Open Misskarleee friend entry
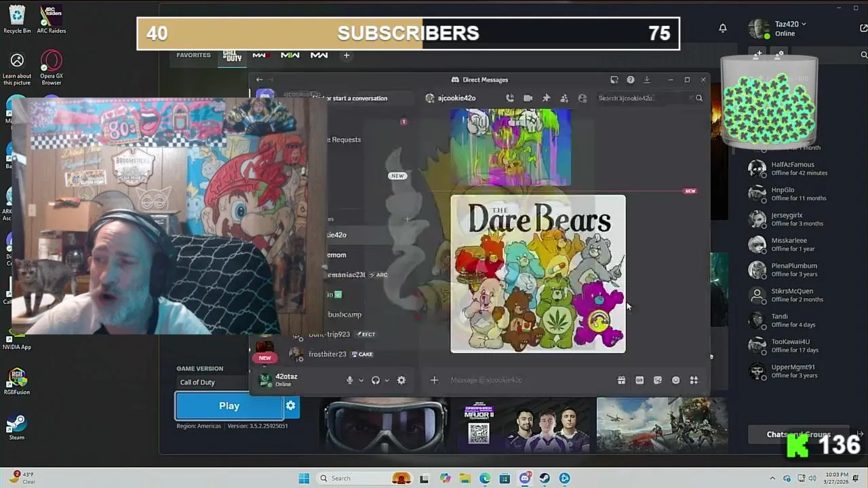Image resolution: width=868 pixels, height=488 pixels. [x=800, y=244]
